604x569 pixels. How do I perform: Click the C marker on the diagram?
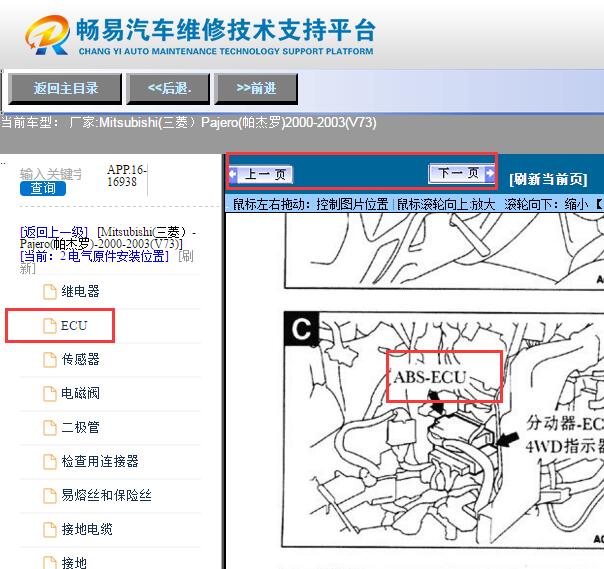[301, 329]
